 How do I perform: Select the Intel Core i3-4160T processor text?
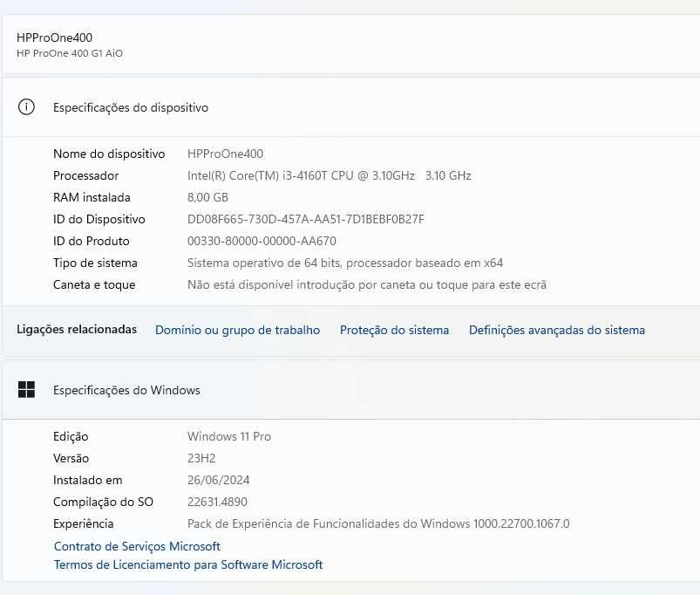click(329, 175)
